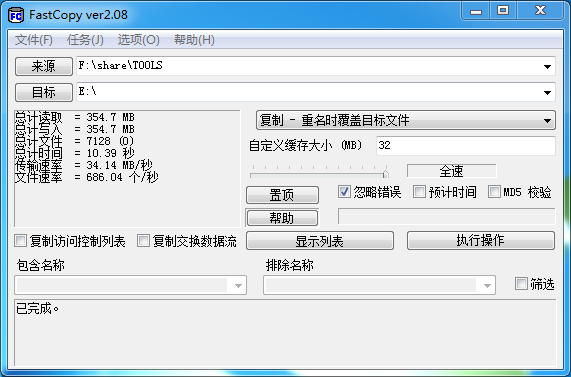The image size is (571, 377).
Task: Click the FastCopy FC title bar icon
Action: (16, 15)
